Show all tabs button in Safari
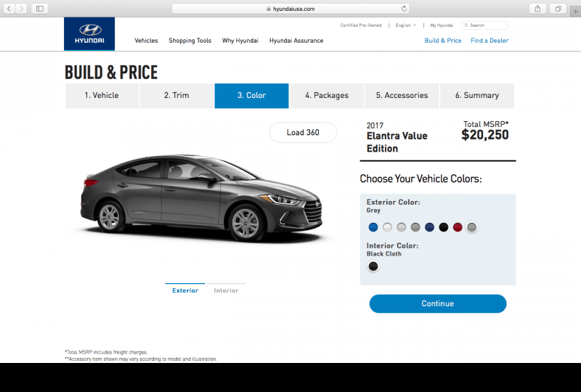Screen dimensions: 581x392 (x=558, y=9)
